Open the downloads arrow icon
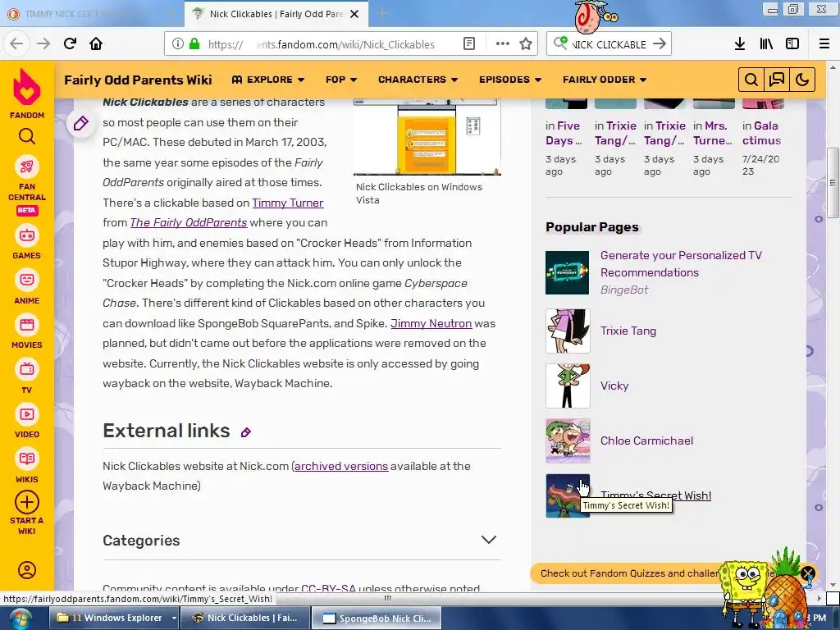Viewport: 840px width, 630px height. pos(740,44)
